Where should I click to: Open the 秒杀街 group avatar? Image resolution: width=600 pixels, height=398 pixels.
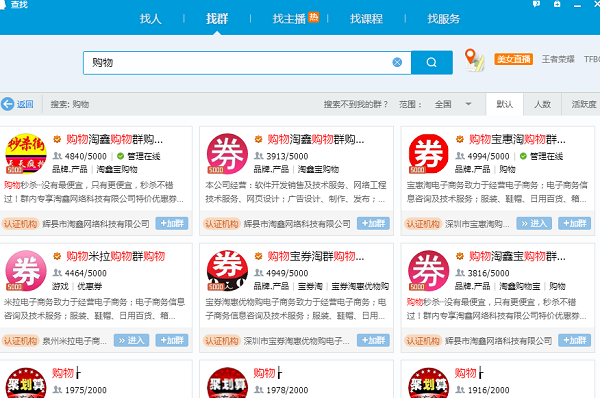pos(26,153)
